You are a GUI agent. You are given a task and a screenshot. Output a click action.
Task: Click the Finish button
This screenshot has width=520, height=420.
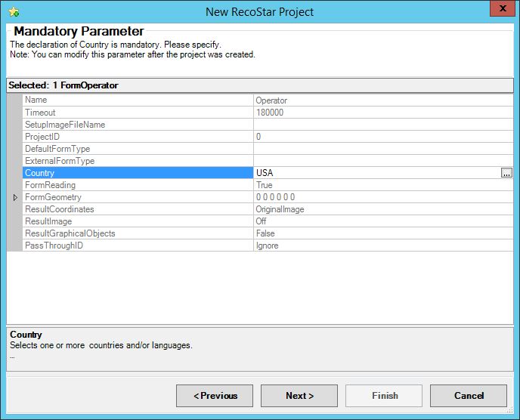384,396
